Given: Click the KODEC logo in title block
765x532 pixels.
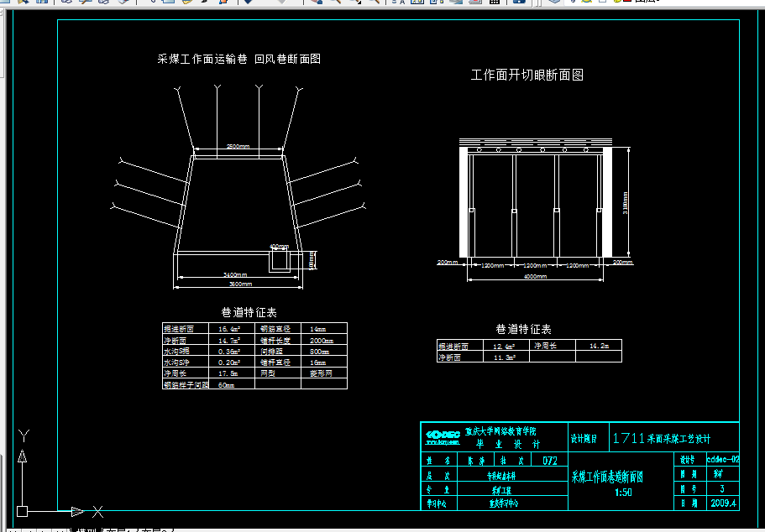Looking at the screenshot, I should pos(443,437).
